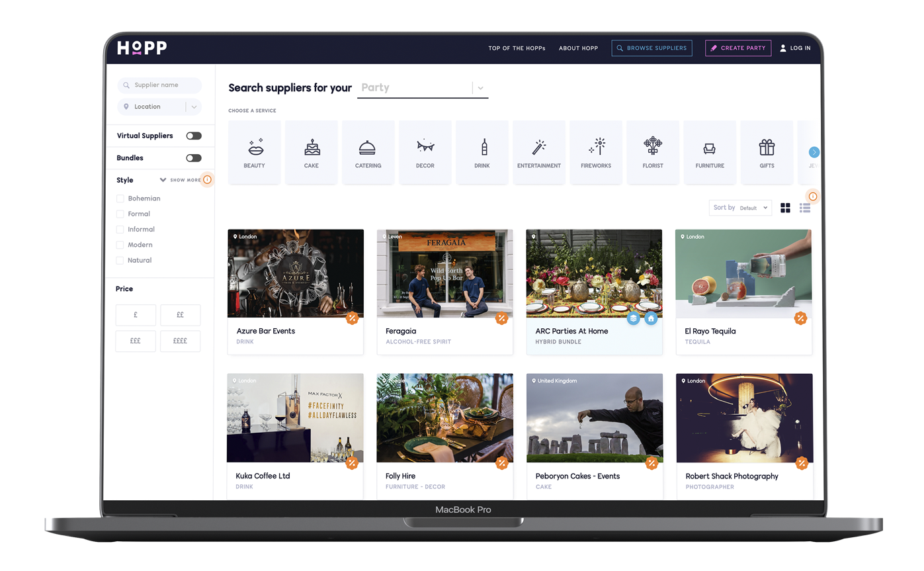924x571 pixels.
Task: Open the Sort by Default dropdown
Action: point(740,208)
